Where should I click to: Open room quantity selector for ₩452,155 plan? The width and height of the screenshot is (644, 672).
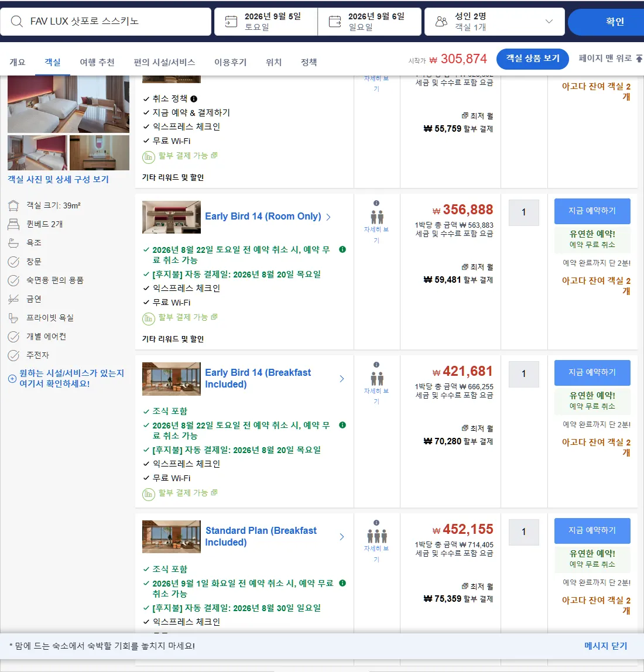(x=523, y=532)
